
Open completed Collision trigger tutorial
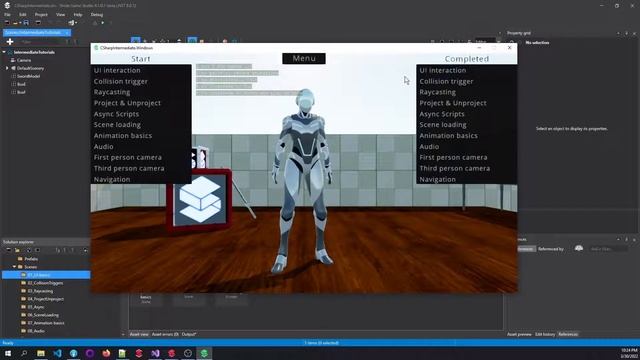(447, 81)
